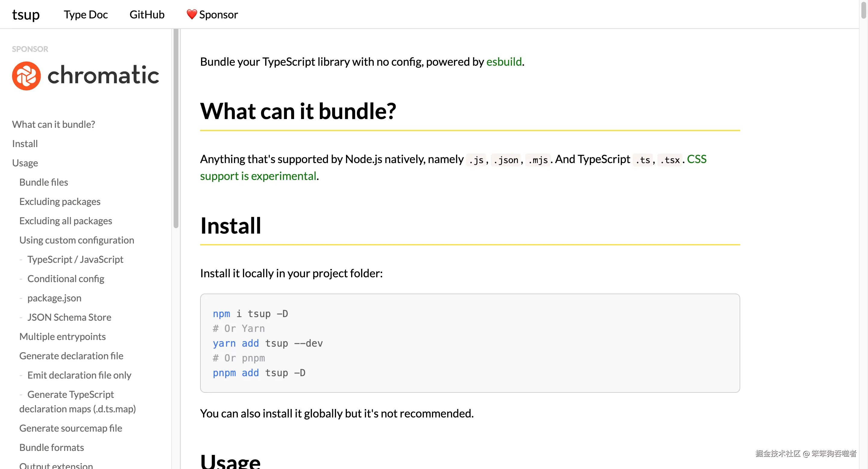
Task: Jump to What can it bundle? section
Action: 54,124
